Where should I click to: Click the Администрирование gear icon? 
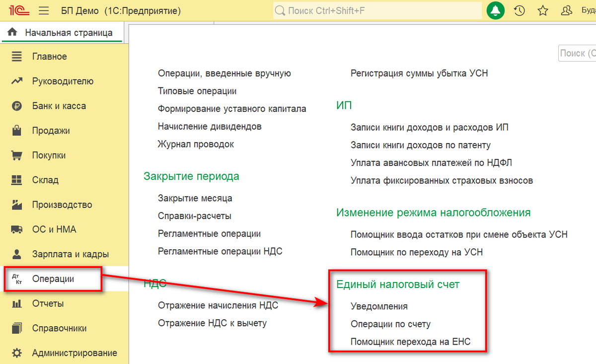(17, 353)
